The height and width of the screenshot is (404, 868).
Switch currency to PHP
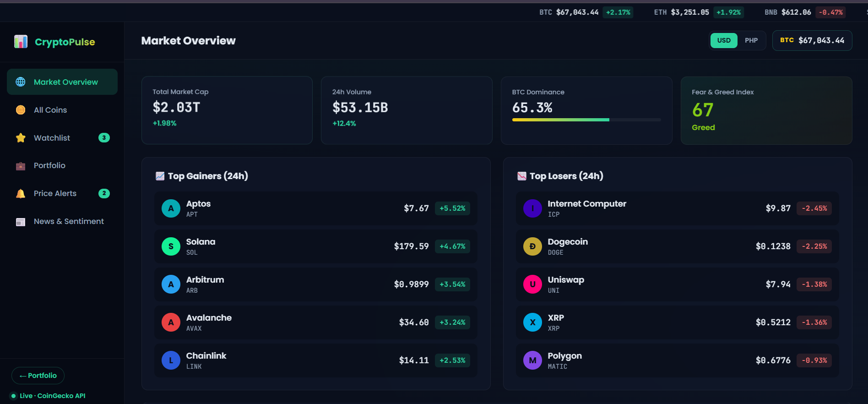pos(751,40)
